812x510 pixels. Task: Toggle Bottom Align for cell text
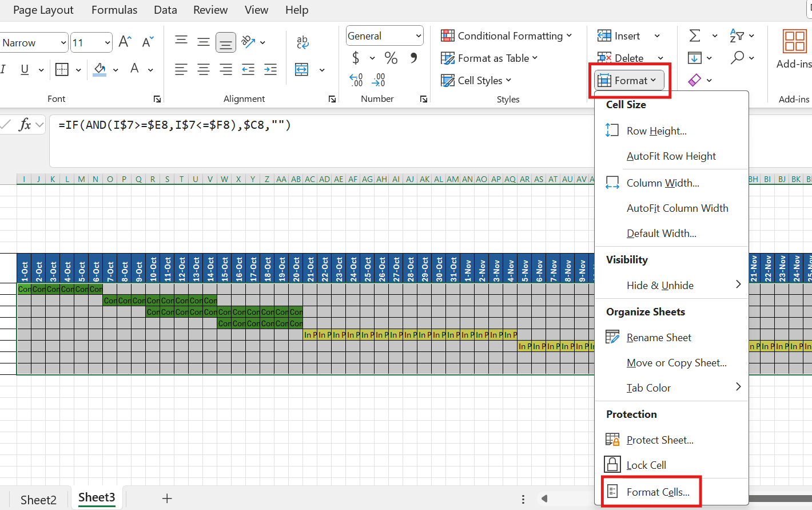226,42
